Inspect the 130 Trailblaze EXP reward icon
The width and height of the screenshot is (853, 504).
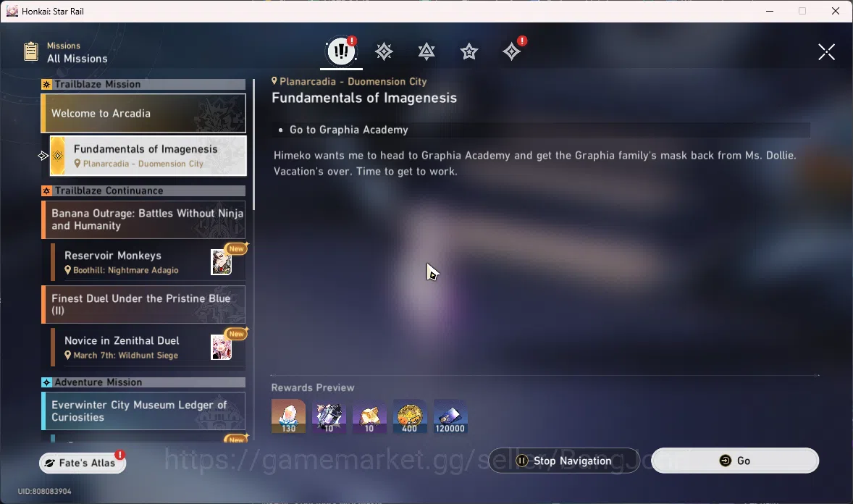coord(288,416)
